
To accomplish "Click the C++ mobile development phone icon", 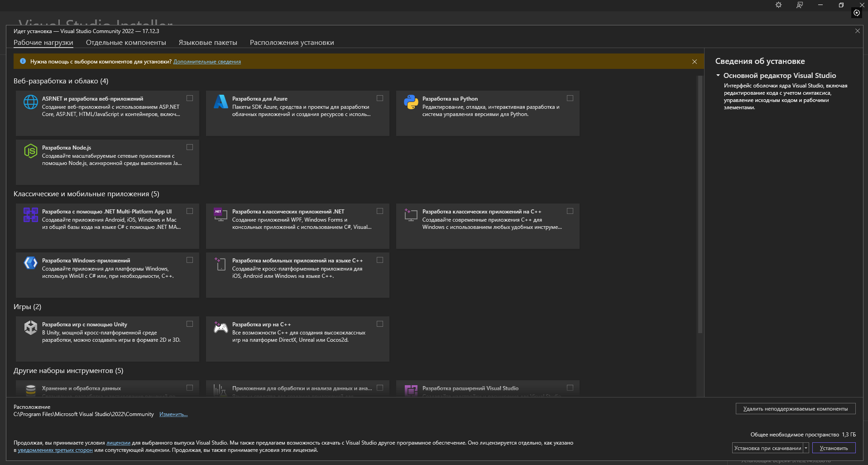I will point(221,264).
